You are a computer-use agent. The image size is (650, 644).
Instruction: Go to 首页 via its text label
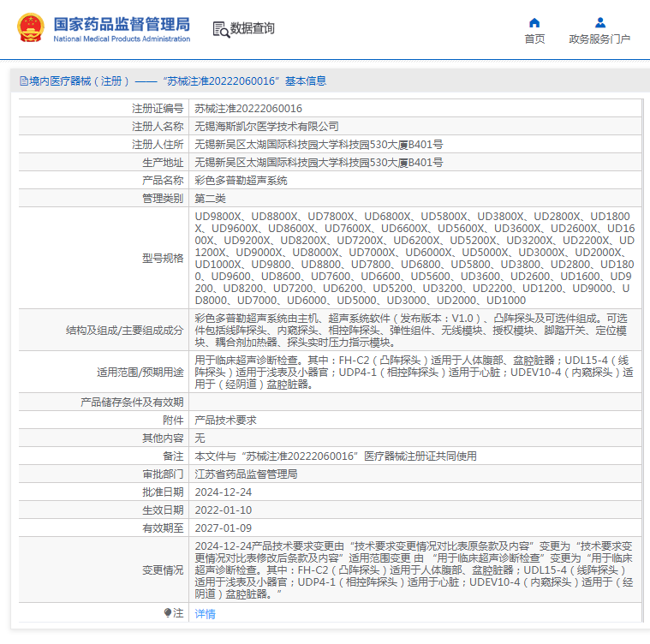534,39
